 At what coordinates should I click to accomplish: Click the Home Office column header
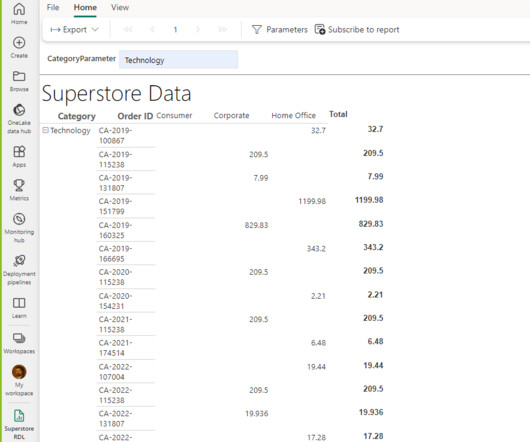[x=293, y=116]
